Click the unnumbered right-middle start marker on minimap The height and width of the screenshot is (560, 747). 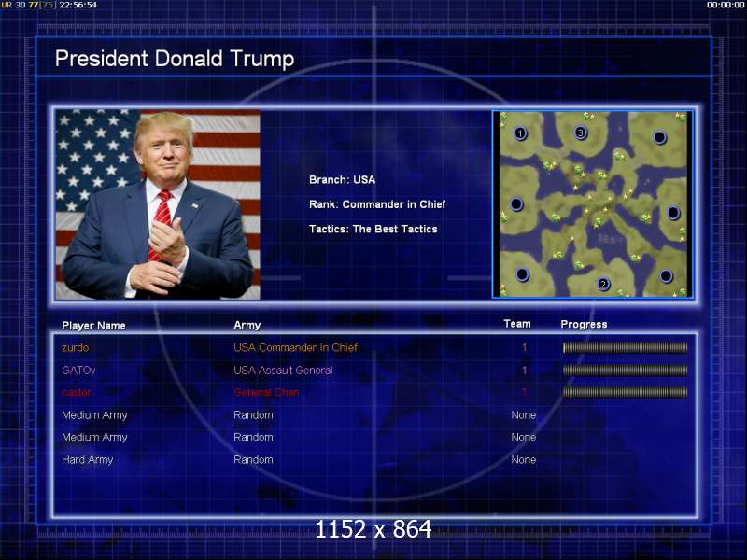672,213
